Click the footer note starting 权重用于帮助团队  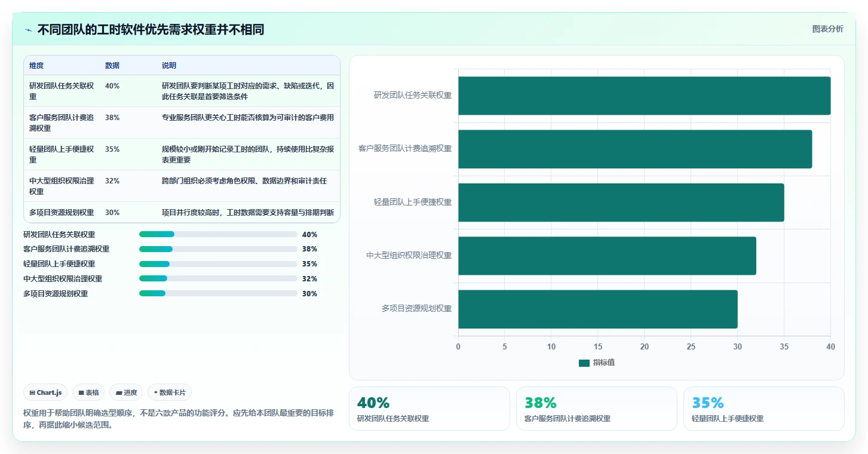point(178,419)
